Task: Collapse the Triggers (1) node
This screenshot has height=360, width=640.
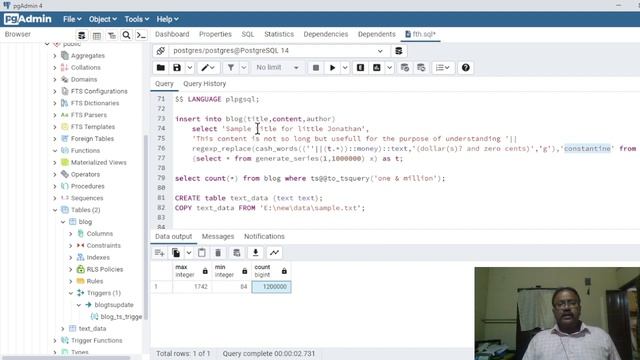Action: (71, 293)
